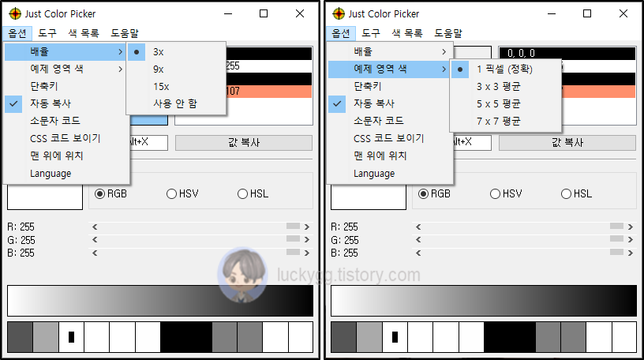The height and width of the screenshot is (360, 644).
Task: Click first dark gray swatch in left window
Action: click(21, 337)
